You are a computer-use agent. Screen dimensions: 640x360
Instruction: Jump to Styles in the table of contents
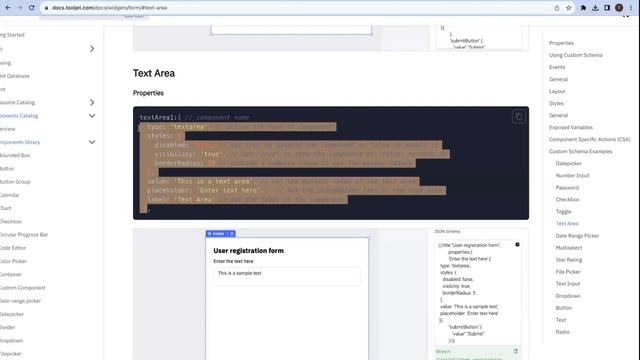[x=556, y=103]
